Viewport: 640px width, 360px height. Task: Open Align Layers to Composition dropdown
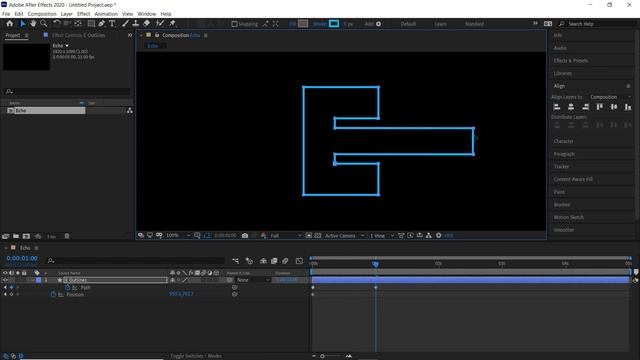click(x=611, y=97)
